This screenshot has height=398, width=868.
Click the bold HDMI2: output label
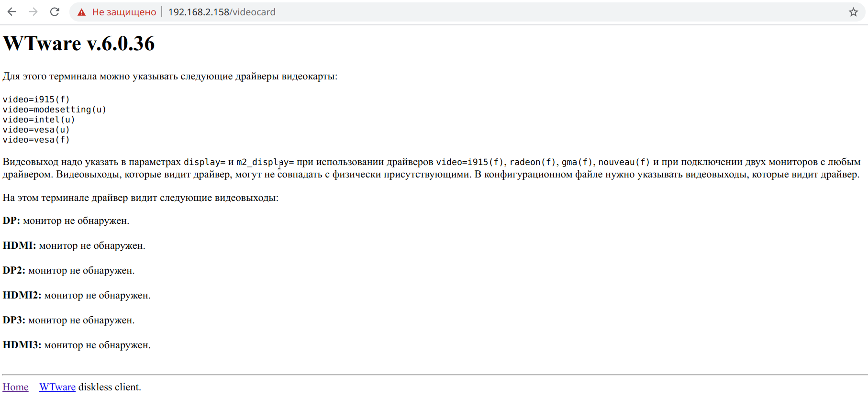click(22, 295)
